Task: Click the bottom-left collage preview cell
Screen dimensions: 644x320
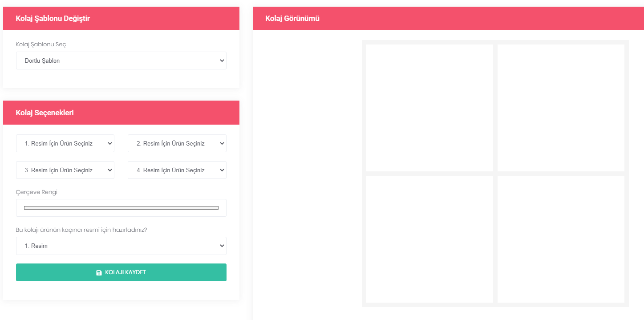Action: (x=429, y=239)
